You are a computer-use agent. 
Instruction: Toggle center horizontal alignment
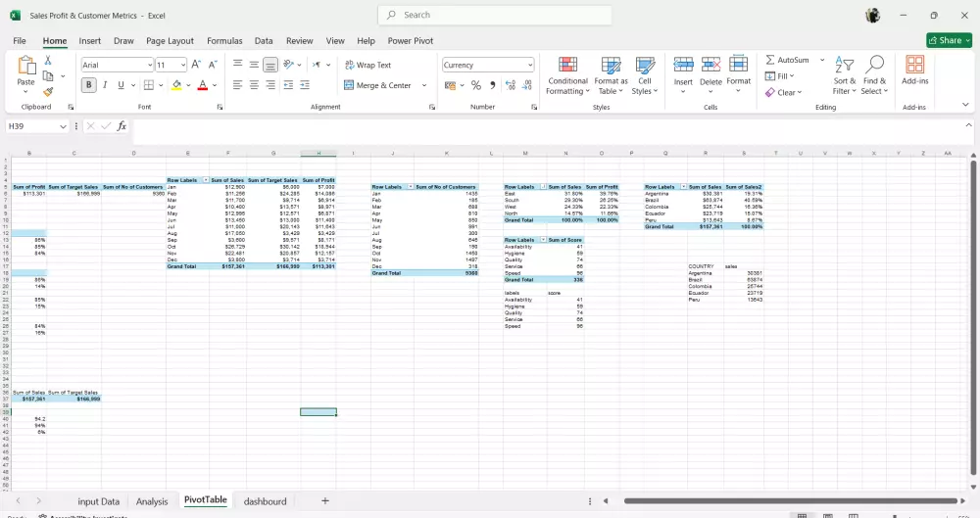tap(254, 85)
